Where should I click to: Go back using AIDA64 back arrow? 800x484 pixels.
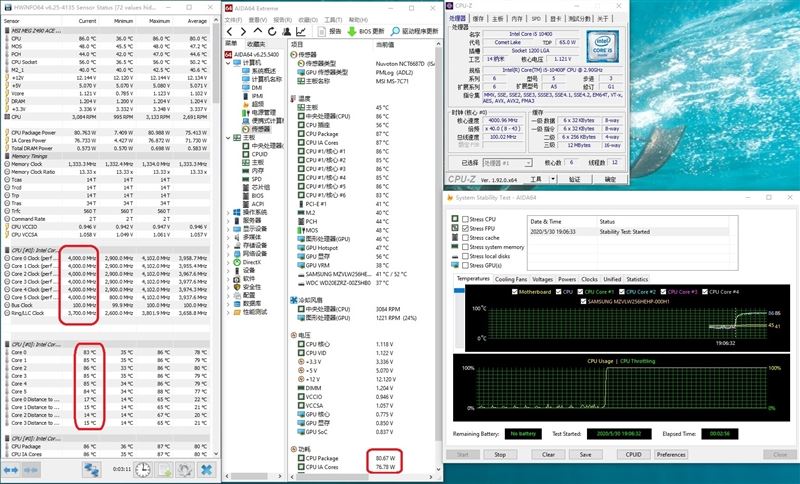pyautogui.click(x=230, y=32)
